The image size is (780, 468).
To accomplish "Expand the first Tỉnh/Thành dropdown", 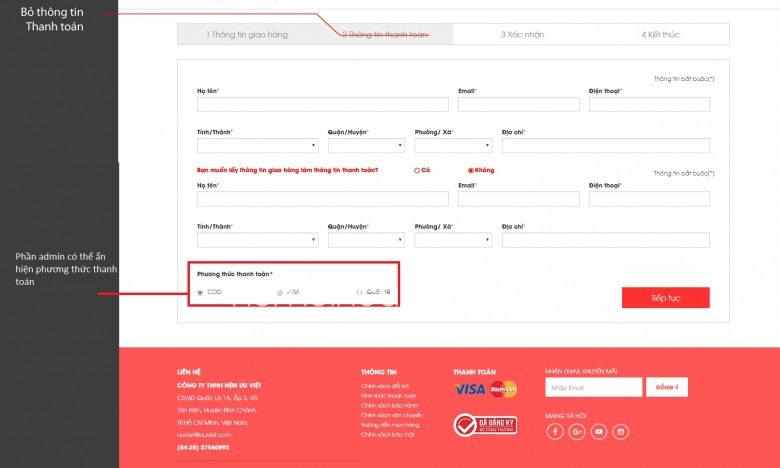I will point(257,145).
